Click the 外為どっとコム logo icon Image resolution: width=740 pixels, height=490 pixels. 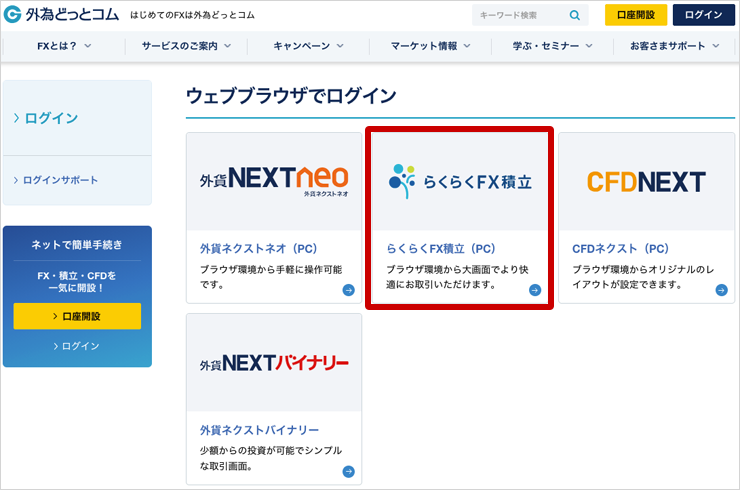13,15
